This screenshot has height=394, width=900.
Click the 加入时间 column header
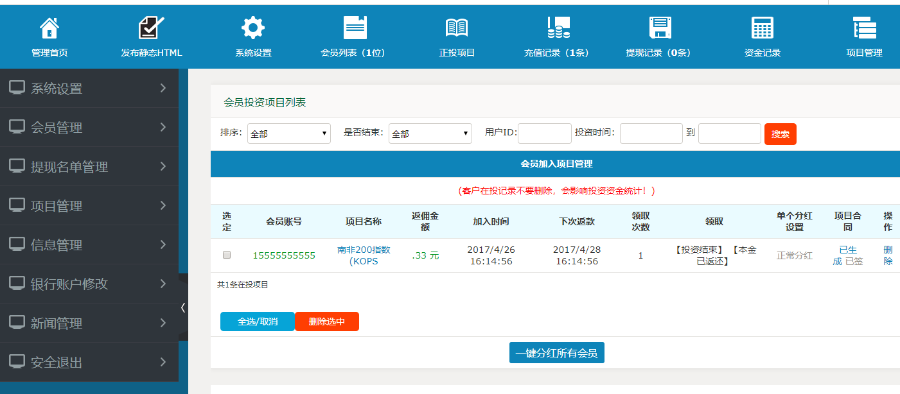[x=491, y=222]
